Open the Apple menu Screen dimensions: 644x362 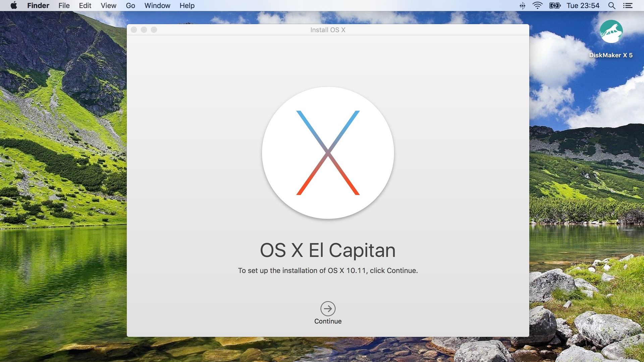[13, 5]
